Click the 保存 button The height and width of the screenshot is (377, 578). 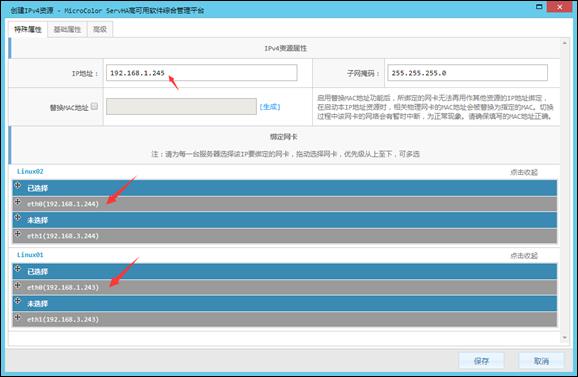[481, 361]
